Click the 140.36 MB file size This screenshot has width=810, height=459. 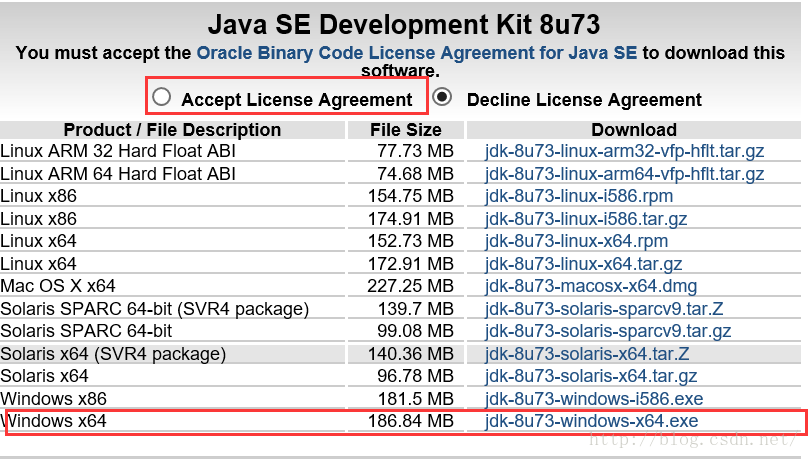pos(411,354)
